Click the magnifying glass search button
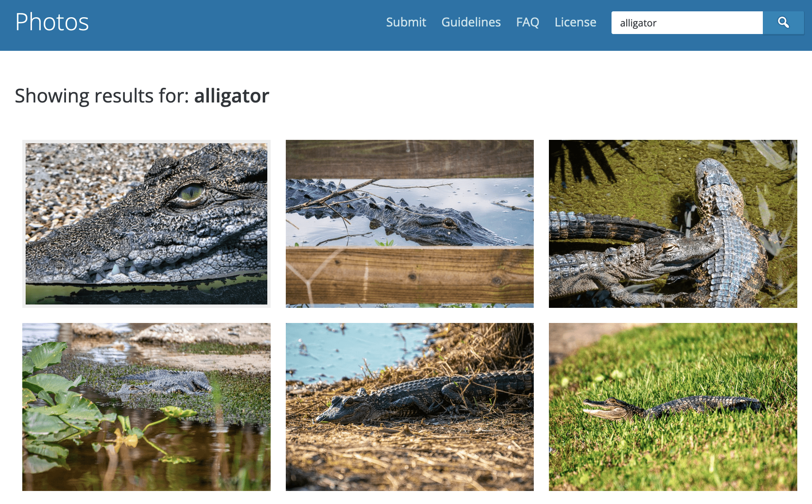812x504 pixels. point(783,23)
